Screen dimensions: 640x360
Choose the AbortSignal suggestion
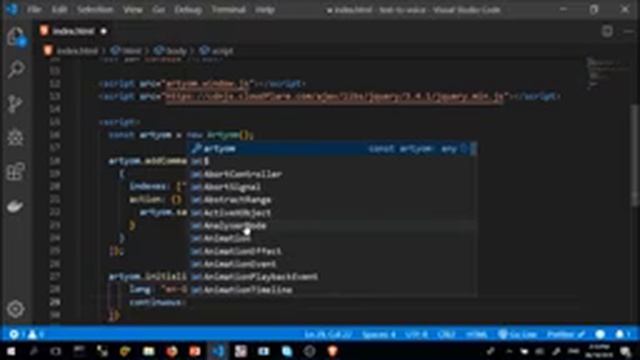331,187
